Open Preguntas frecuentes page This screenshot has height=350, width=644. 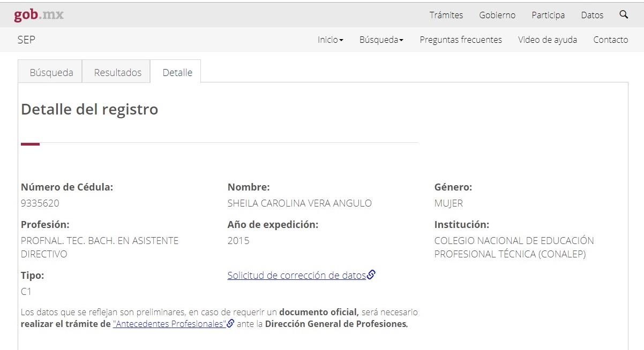461,40
